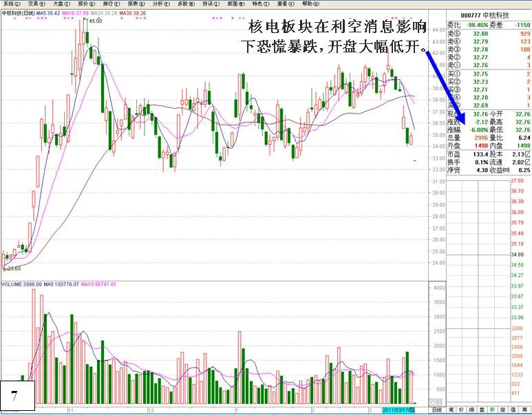Click the volume MA5:100776.07 label
532x415 pixels.
pos(61,284)
